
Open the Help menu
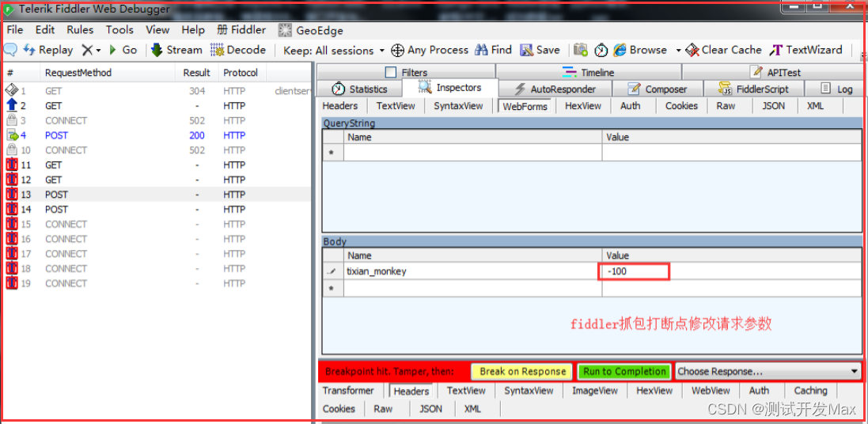point(193,30)
